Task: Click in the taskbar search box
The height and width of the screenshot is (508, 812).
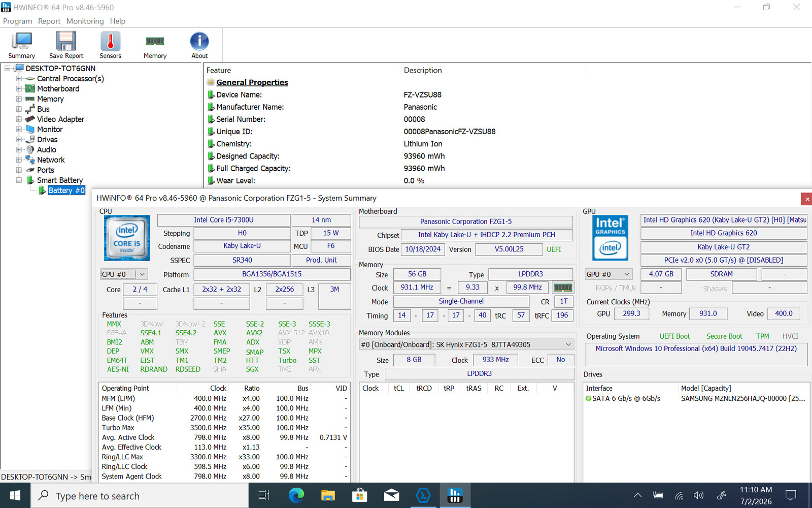Action: (140, 495)
